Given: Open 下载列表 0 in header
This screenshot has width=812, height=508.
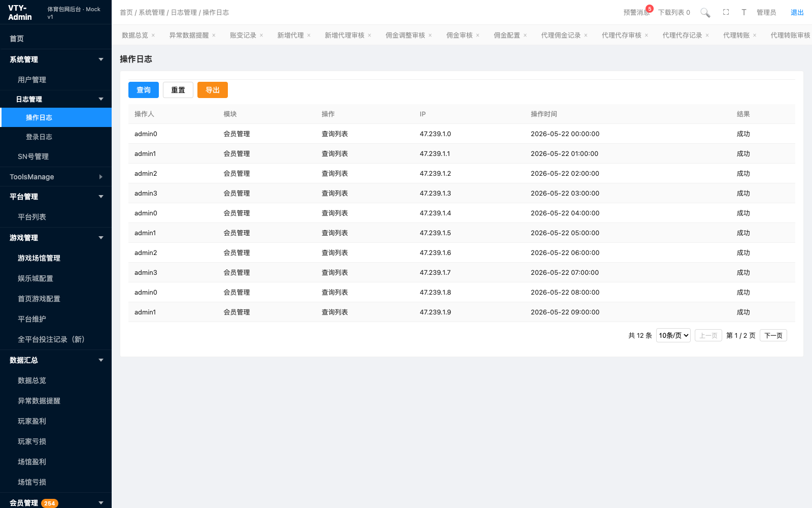Looking at the screenshot, I should click(674, 12).
